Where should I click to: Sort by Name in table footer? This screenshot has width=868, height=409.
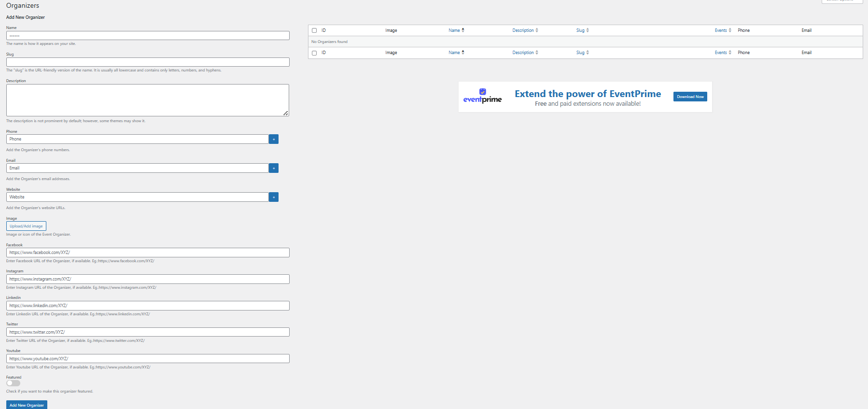click(456, 53)
